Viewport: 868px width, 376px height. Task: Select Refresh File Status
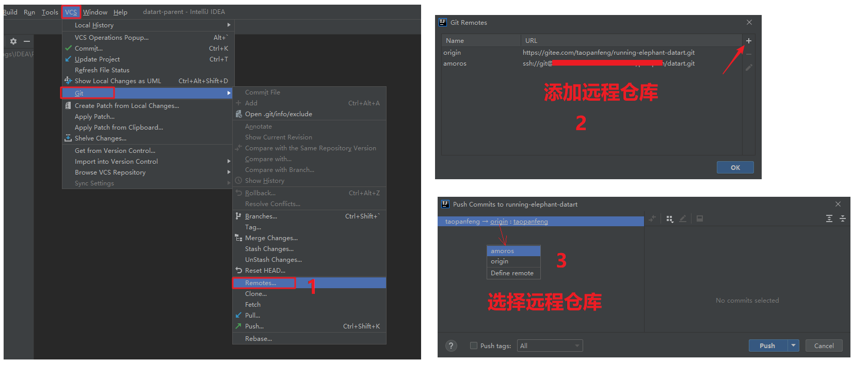148,70
